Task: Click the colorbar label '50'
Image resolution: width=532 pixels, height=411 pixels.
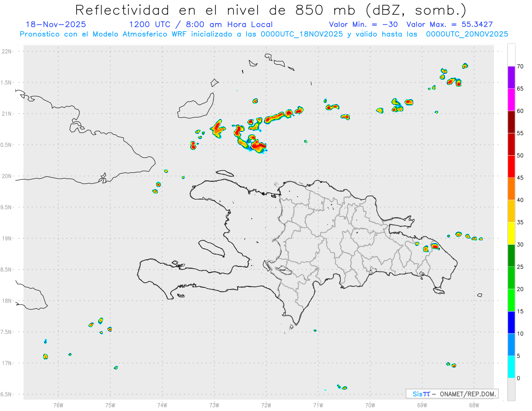Action: click(520, 156)
